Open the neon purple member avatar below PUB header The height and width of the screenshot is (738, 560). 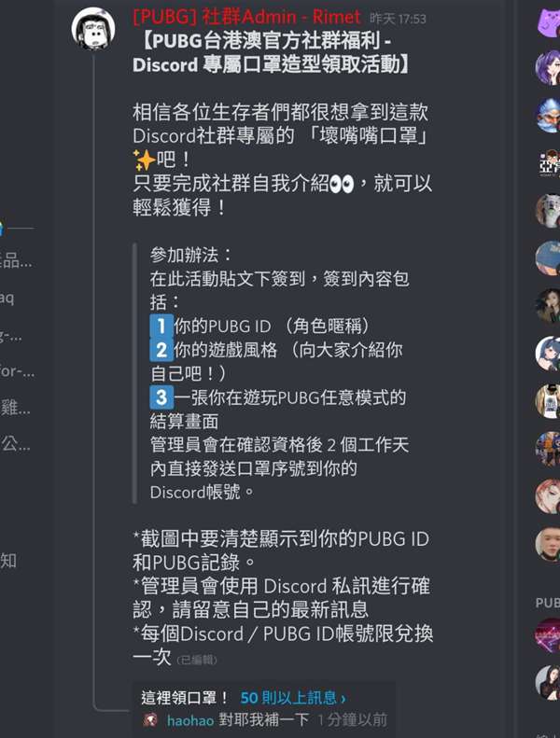click(x=548, y=635)
